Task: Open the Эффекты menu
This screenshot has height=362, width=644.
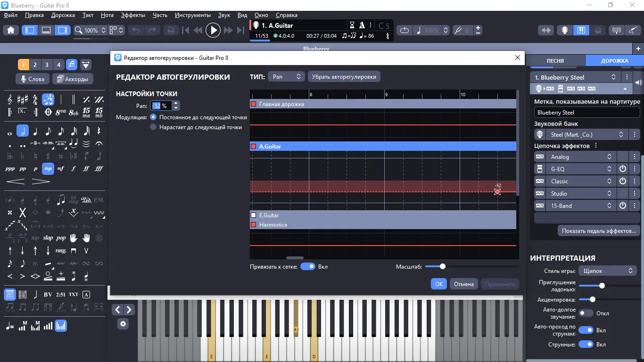Action: (x=133, y=15)
